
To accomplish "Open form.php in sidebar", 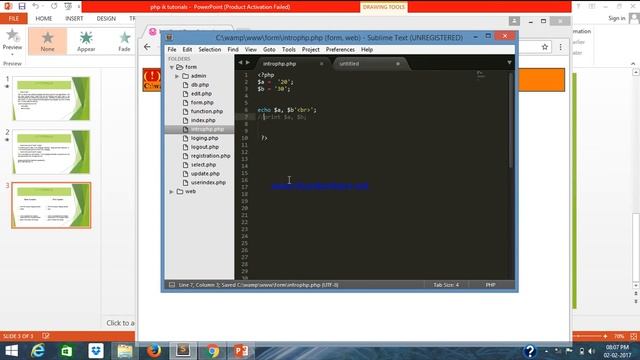I will [x=202, y=103].
